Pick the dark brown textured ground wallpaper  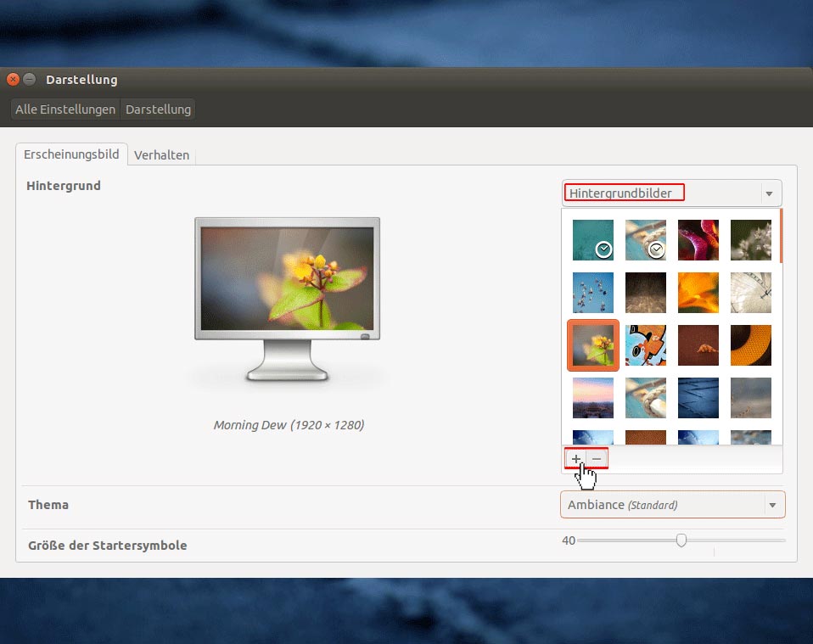point(646,293)
